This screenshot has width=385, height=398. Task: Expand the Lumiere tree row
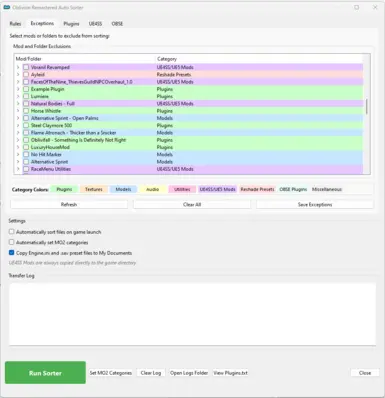tap(18, 96)
